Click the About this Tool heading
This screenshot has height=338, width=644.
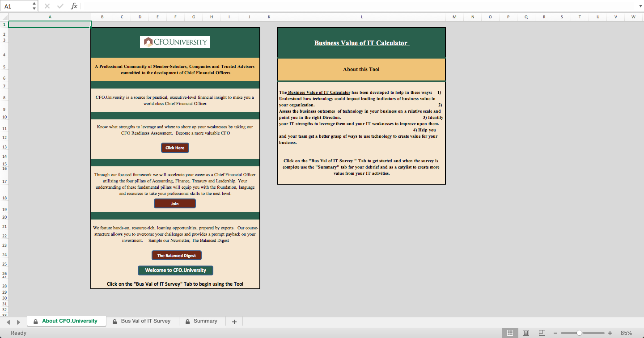(x=361, y=69)
